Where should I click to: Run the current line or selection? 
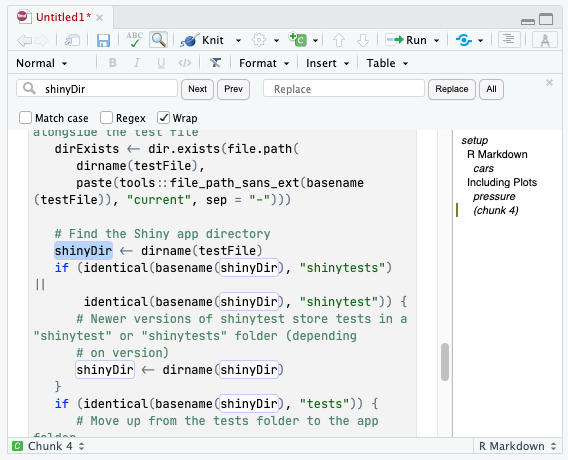pos(406,40)
